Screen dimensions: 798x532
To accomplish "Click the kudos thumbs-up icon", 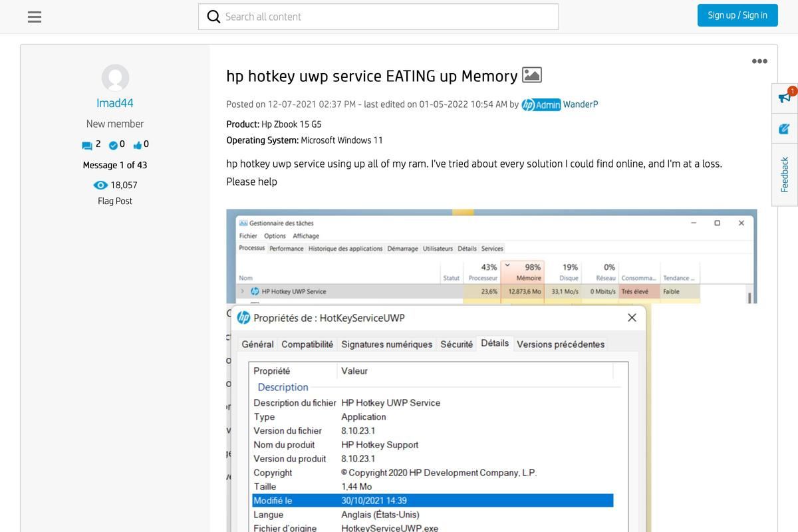I will tap(138, 144).
